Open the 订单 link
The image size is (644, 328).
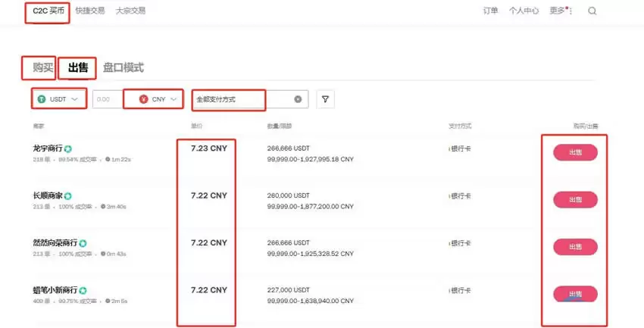490,11
